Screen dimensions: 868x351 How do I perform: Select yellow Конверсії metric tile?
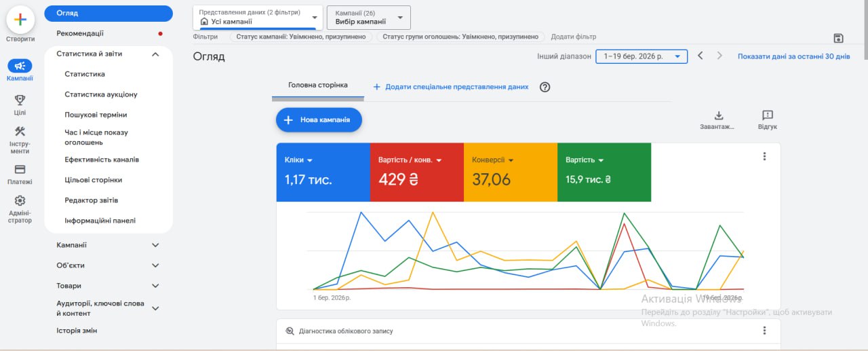(510, 172)
